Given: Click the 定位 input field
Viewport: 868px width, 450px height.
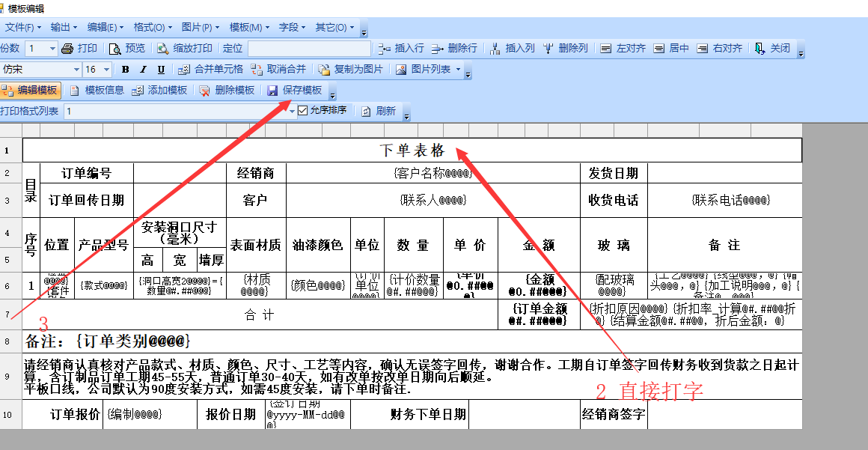Looking at the screenshot, I should click(310, 48).
